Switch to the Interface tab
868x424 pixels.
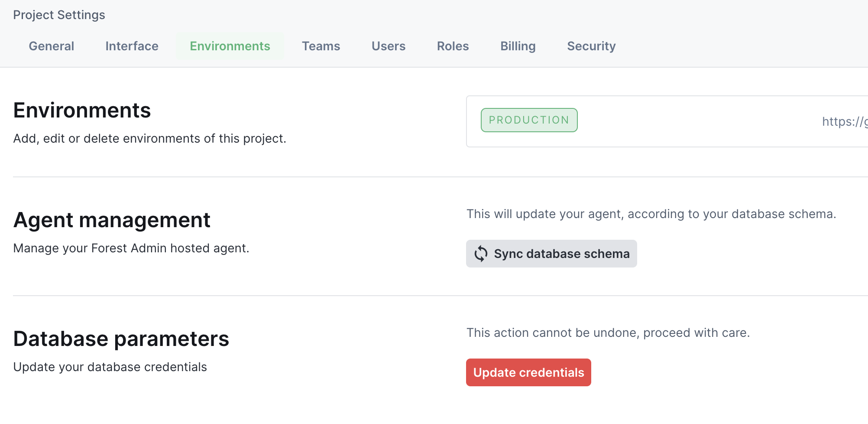pyautogui.click(x=132, y=46)
